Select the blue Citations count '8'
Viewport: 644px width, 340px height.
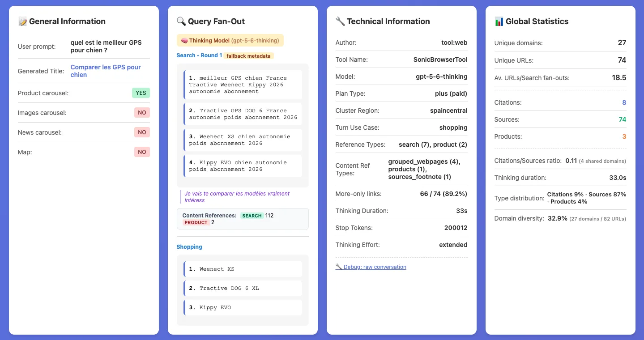tap(624, 102)
